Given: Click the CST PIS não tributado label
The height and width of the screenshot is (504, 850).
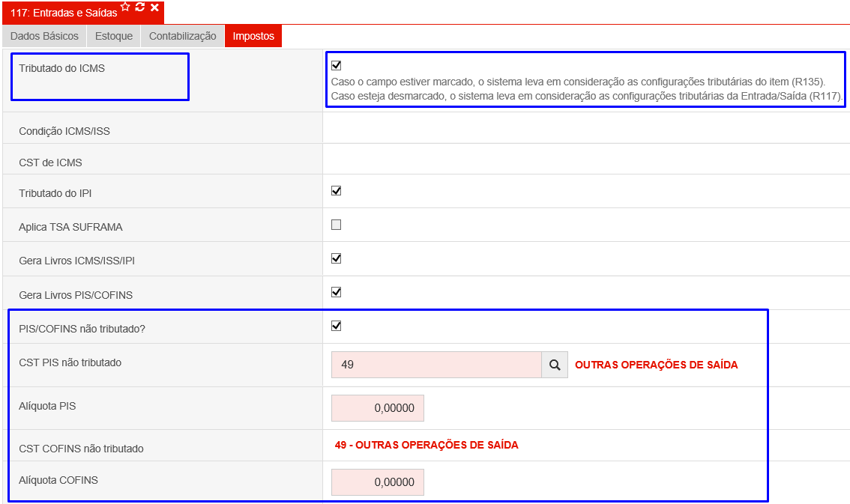Looking at the screenshot, I should [70, 362].
